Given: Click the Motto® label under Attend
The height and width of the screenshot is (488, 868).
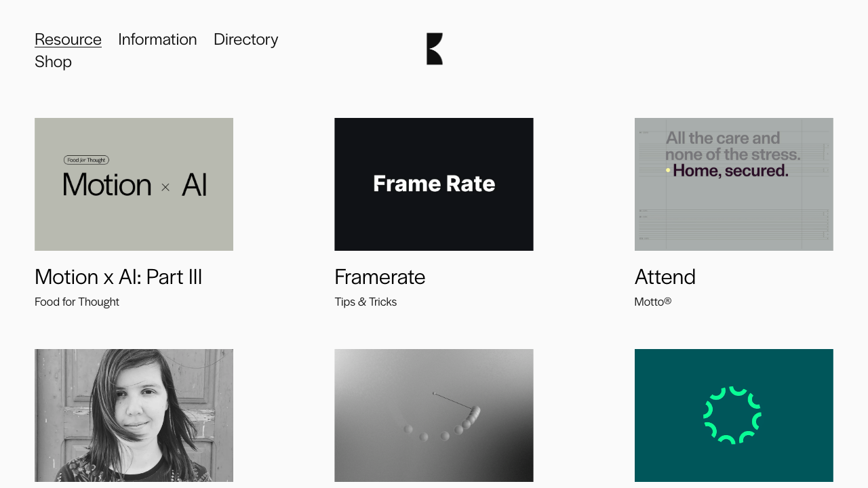Looking at the screenshot, I should coord(653,302).
